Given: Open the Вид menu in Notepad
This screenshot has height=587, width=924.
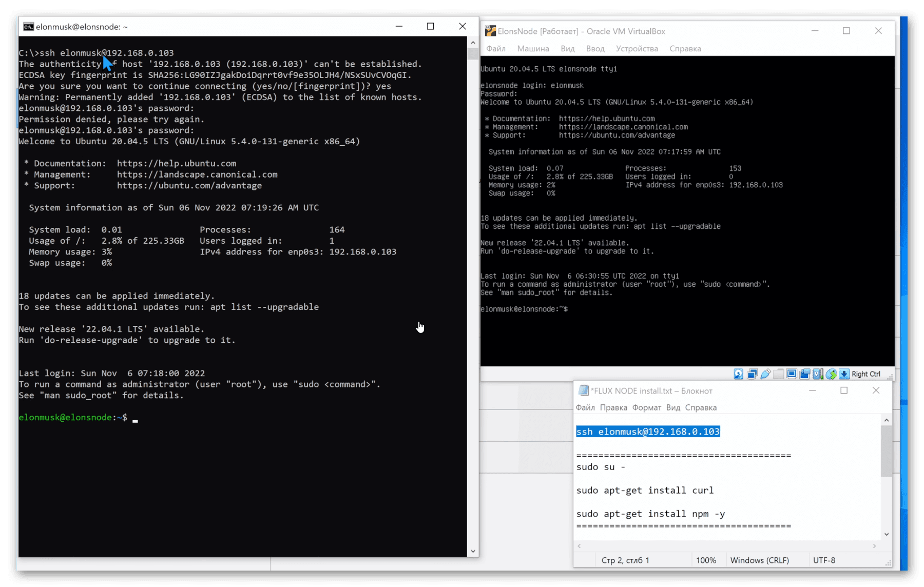Looking at the screenshot, I should (x=673, y=407).
